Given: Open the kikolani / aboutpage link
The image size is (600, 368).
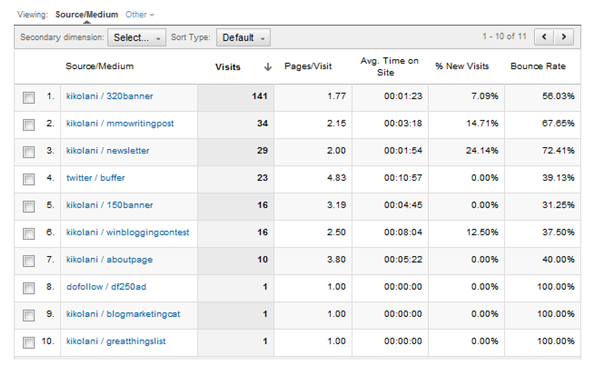Looking at the screenshot, I should [x=109, y=260].
